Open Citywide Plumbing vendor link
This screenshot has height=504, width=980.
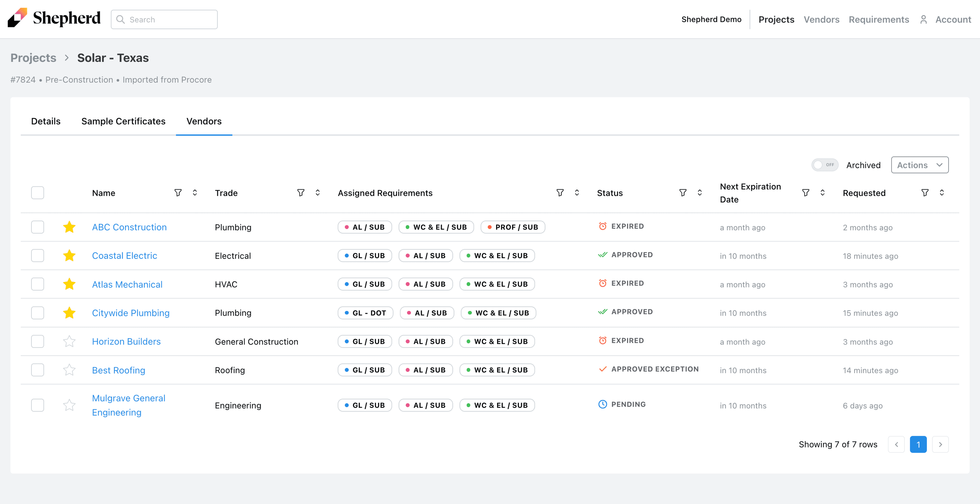pos(131,313)
